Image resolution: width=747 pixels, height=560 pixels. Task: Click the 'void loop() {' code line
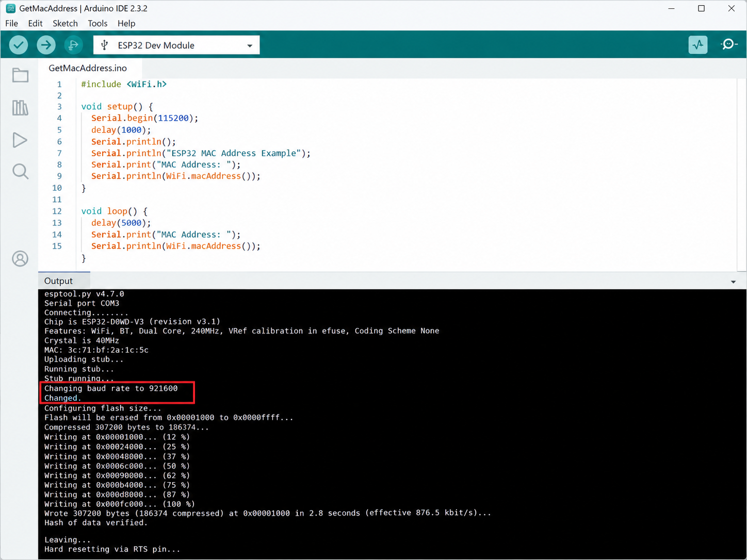click(x=114, y=211)
